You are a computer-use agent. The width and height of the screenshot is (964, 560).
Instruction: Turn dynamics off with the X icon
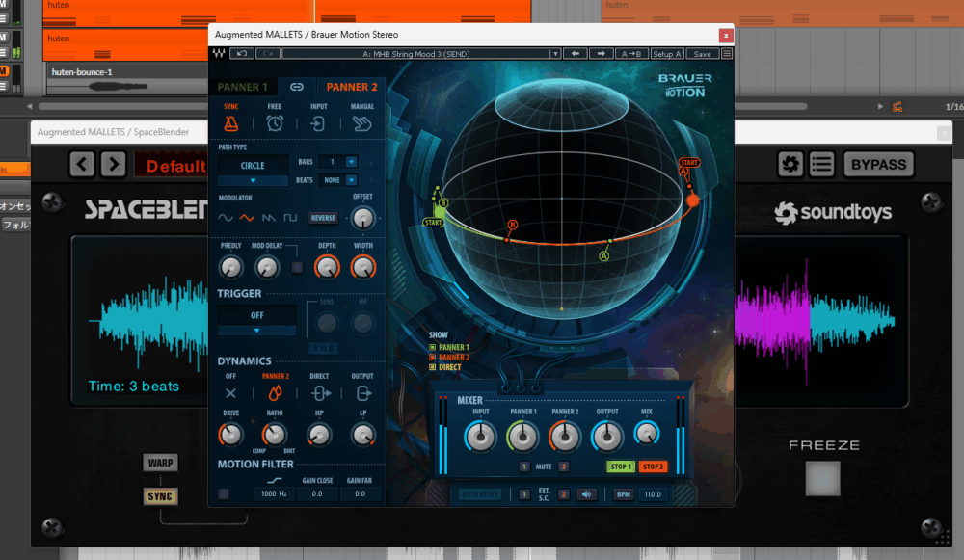coord(230,393)
